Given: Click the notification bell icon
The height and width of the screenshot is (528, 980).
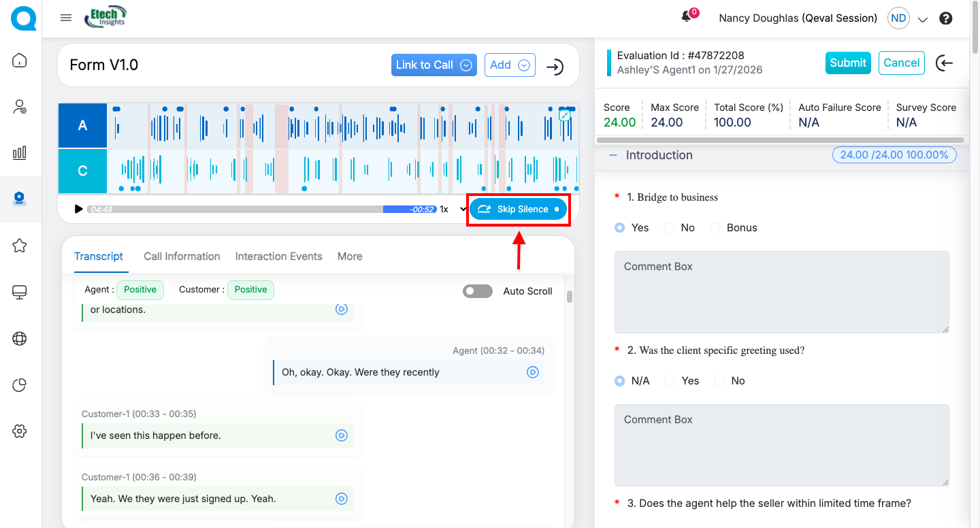Looking at the screenshot, I should (687, 18).
